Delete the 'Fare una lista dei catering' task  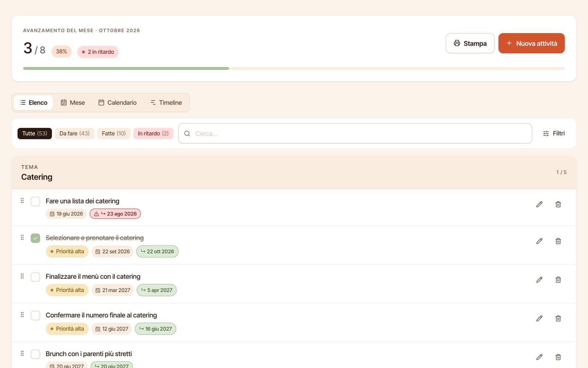click(x=558, y=204)
